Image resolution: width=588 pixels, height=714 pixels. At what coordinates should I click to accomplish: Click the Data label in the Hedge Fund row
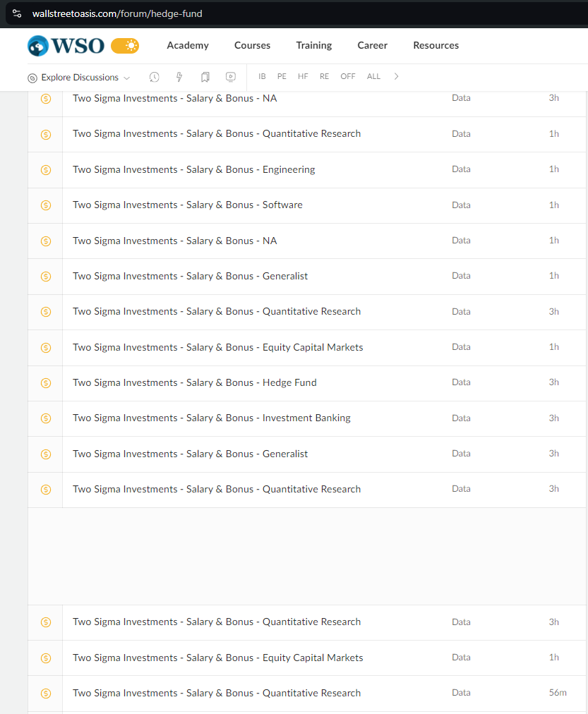tap(461, 382)
